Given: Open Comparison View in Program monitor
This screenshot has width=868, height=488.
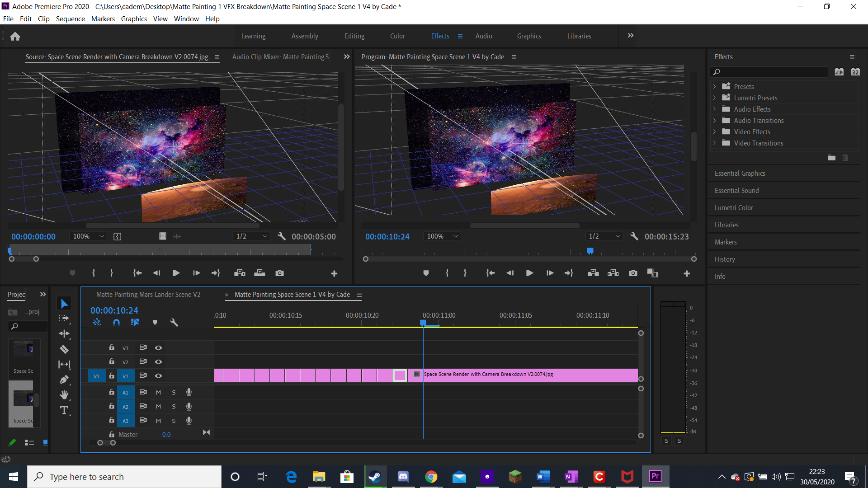Looking at the screenshot, I should pyautogui.click(x=652, y=273).
